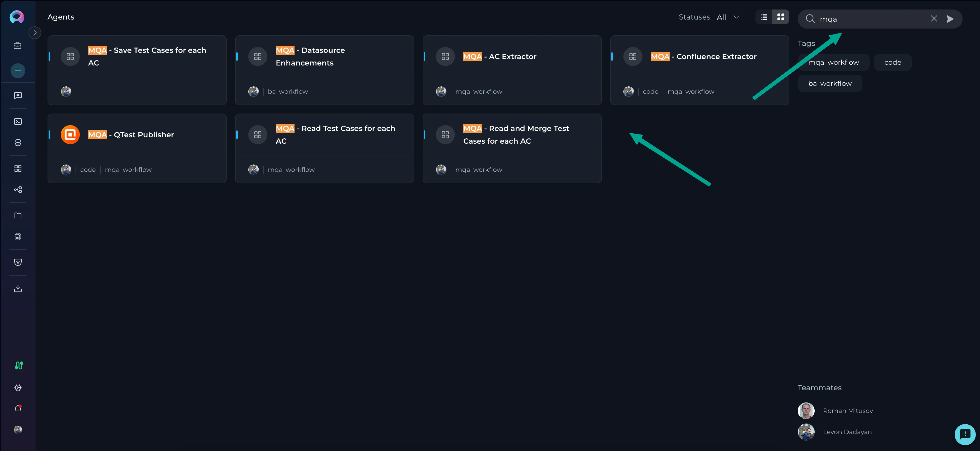This screenshot has height=451, width=980.
Task: Switch to card grid view
Action: pos(781,17)
